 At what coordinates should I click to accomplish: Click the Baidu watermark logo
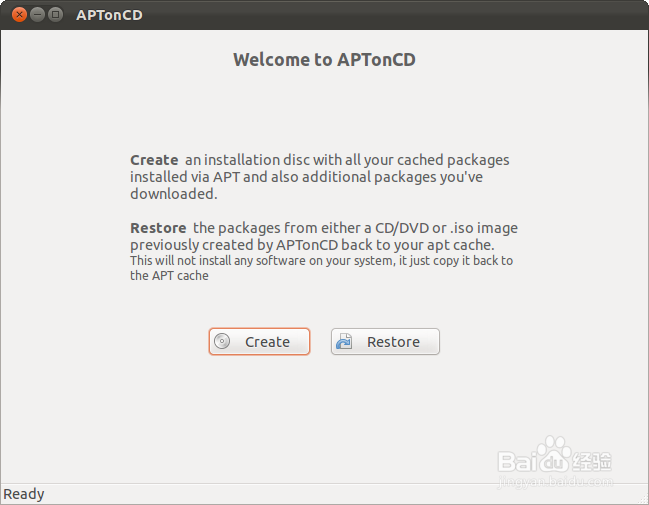[x=555, y=457]
